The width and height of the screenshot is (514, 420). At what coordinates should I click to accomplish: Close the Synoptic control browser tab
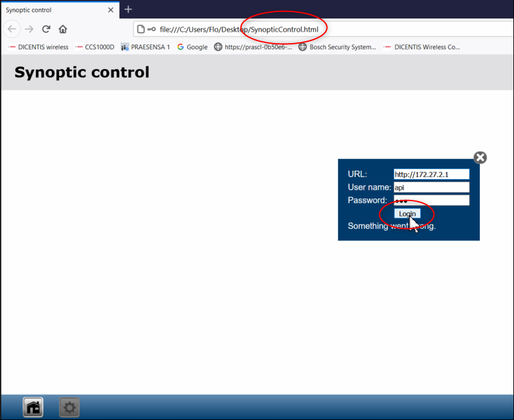(x=111, y=10)
